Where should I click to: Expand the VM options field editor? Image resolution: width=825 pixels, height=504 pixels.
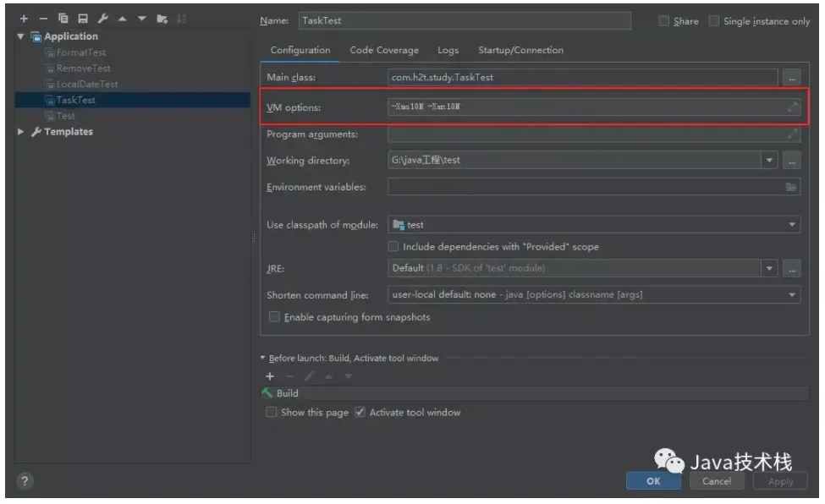[792, 107]
